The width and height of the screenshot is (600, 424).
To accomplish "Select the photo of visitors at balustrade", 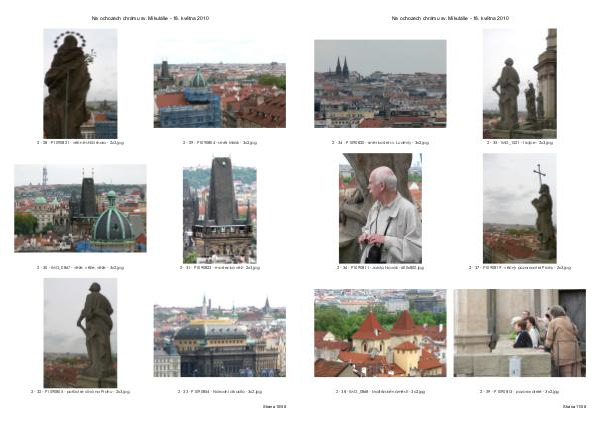I will pyautogui.click(x=519, y=333).
